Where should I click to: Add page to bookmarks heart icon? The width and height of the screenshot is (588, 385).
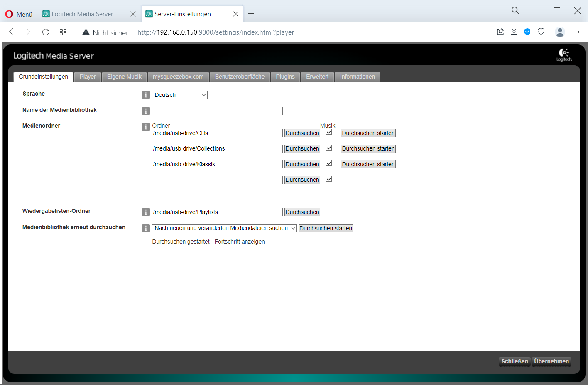point(541,32)
